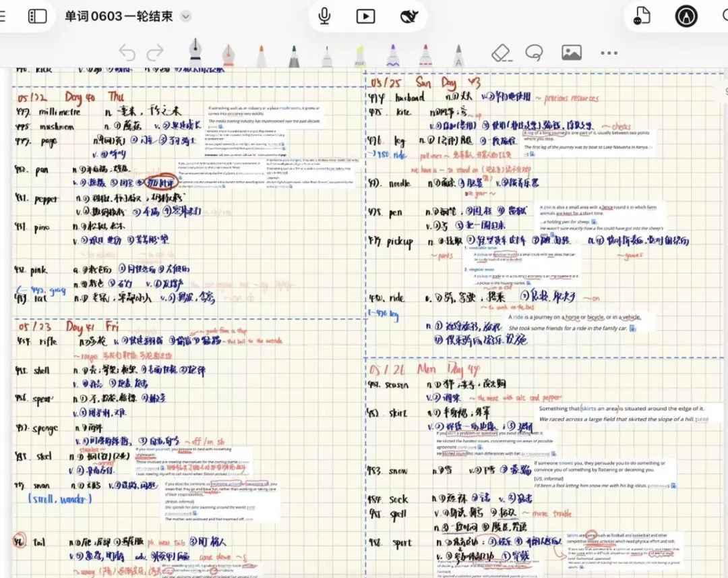
Task: Redo the last stroke
Action: click(x=155, y=53)
